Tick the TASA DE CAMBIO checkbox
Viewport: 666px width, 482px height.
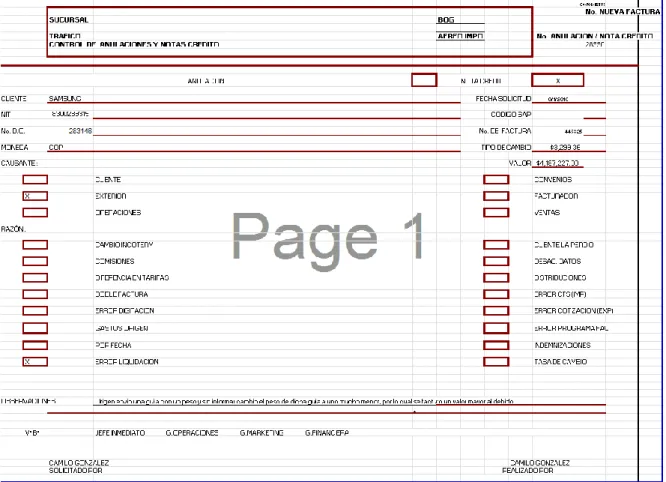496,362
